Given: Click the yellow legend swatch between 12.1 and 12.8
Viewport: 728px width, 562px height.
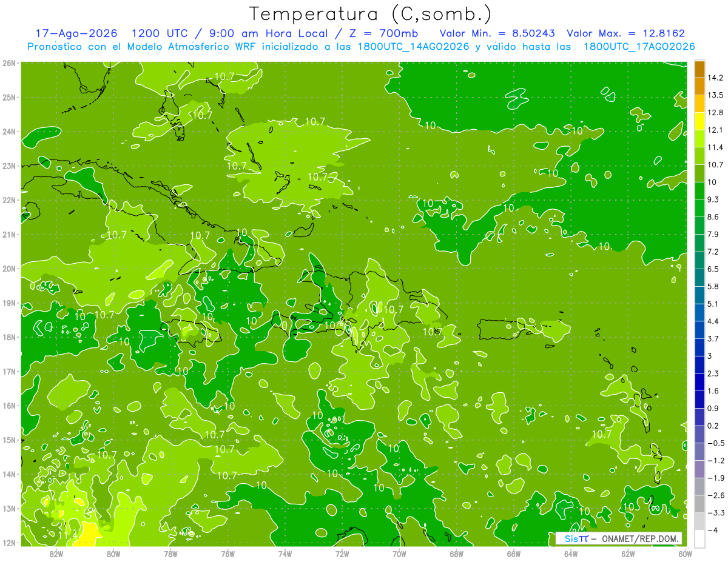Looking at the screenshot, I should (699, 121).
